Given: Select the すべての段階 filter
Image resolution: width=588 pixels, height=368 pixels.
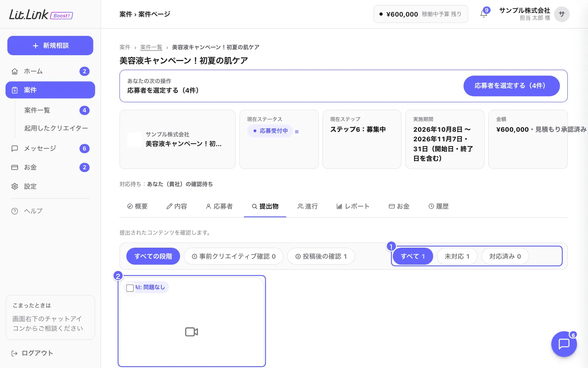Looking at the screenshot, I should (153, 256).
